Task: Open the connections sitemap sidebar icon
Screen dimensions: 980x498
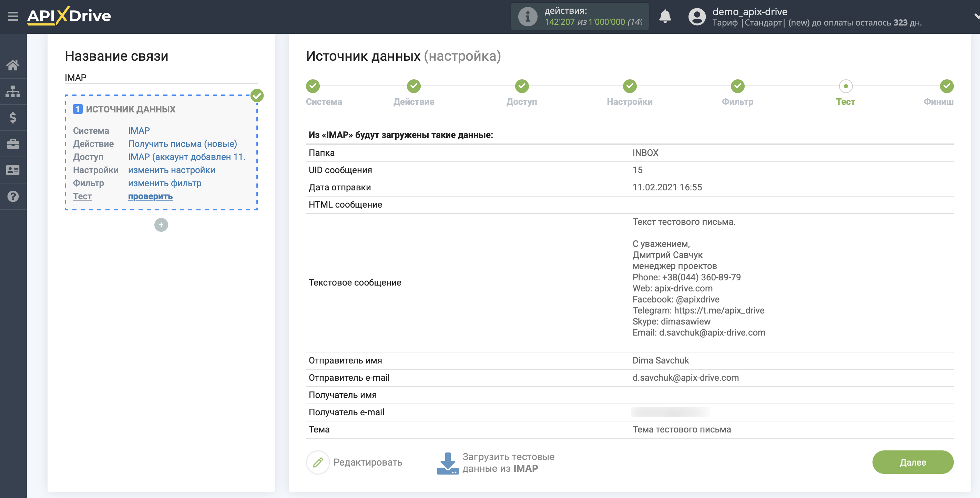Action: coord(13,91)
